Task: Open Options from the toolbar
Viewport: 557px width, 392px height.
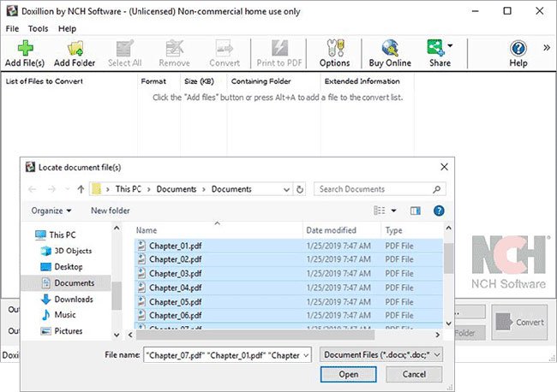Action: (334, 54)
